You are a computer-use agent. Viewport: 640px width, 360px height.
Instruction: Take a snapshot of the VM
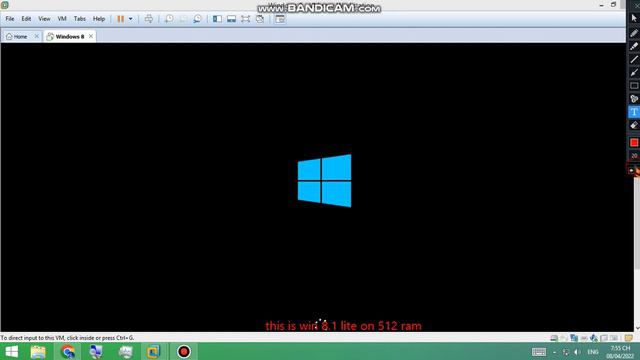169,19
